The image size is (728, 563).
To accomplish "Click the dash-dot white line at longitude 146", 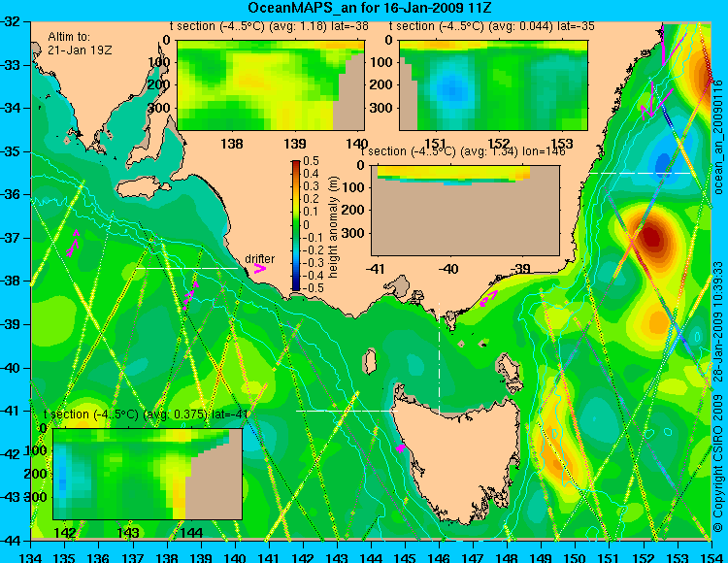I will pos(439,358).
